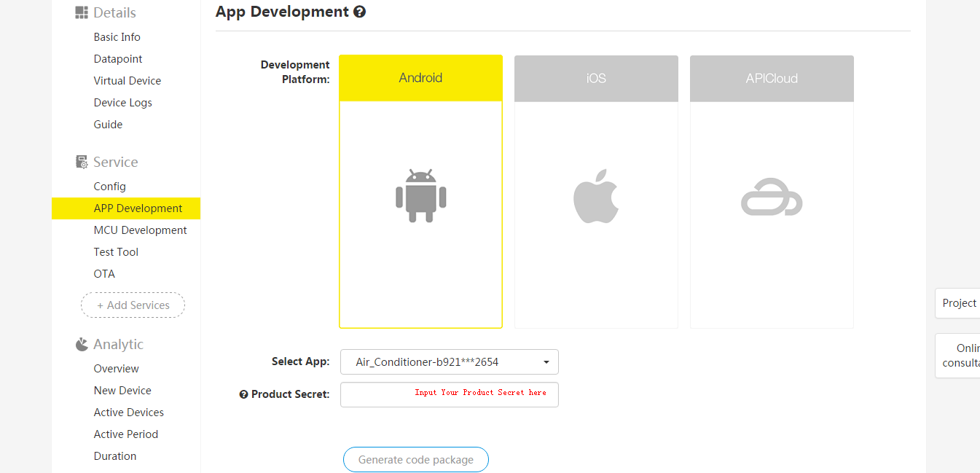The height and width of the screenshot is (473, 980).
Task: Click into the Product Secret input field
Action: click(x=449, y=394)
